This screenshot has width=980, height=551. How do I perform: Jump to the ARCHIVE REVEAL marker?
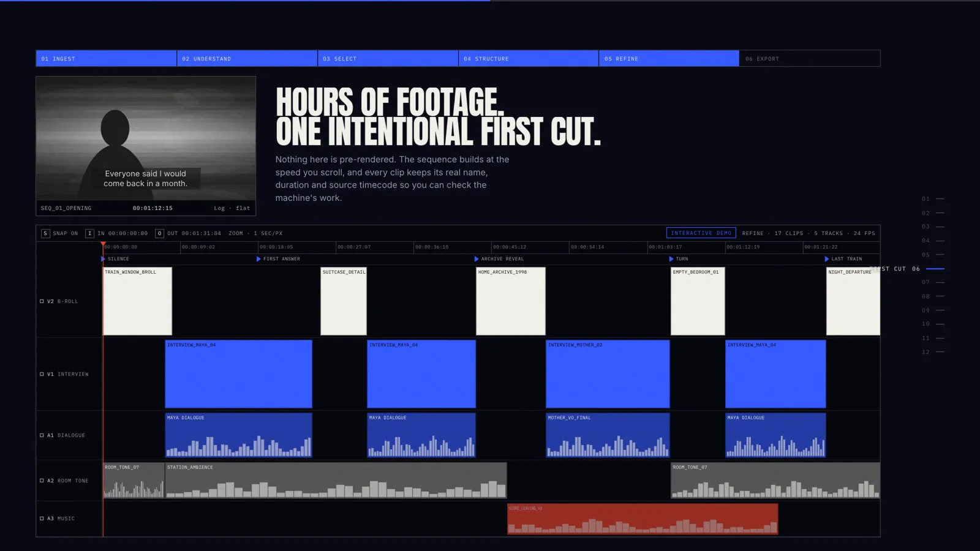(499, 259)
